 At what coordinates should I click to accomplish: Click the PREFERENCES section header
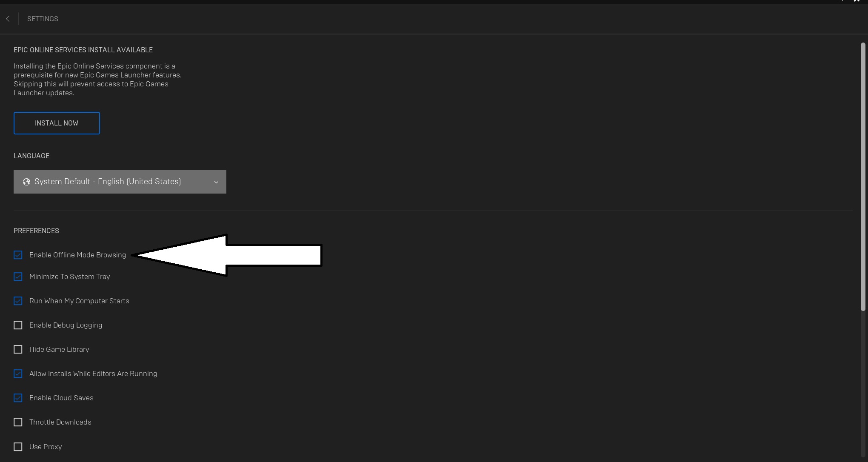36,230
